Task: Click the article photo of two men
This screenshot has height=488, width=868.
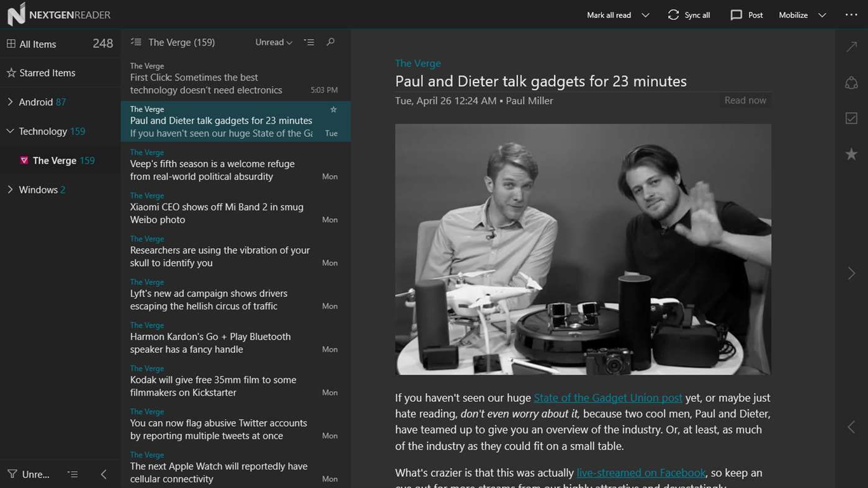Action: coord(583,249)
